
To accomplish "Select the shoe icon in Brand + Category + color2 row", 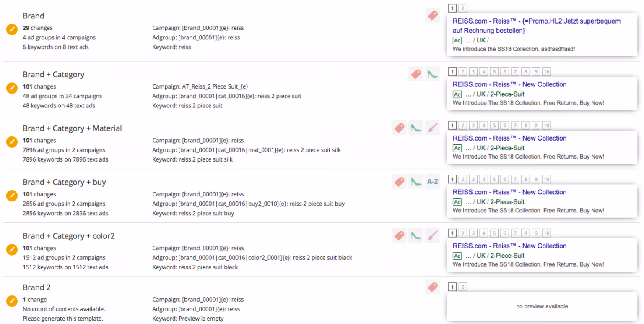I will [x=416, y=235].
